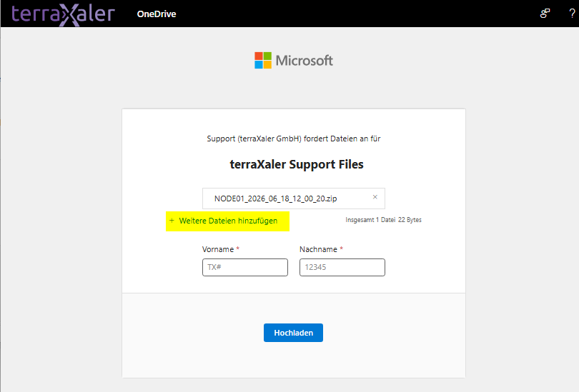Open the feedback icon in top bar
Viewport: 579px width, 392px height.
(545, 14)
